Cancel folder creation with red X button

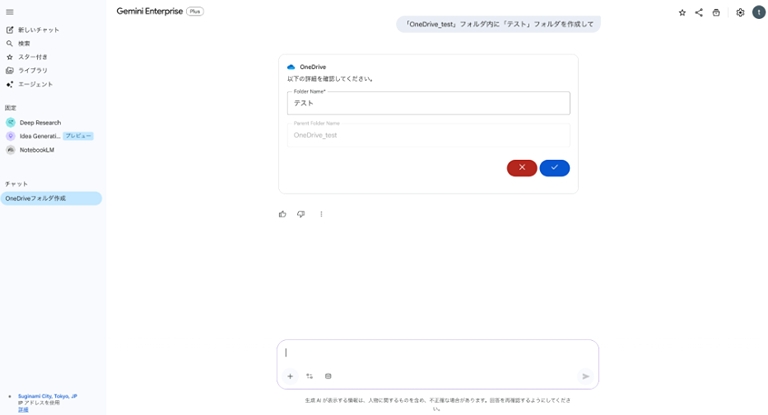tap(522, 168)
